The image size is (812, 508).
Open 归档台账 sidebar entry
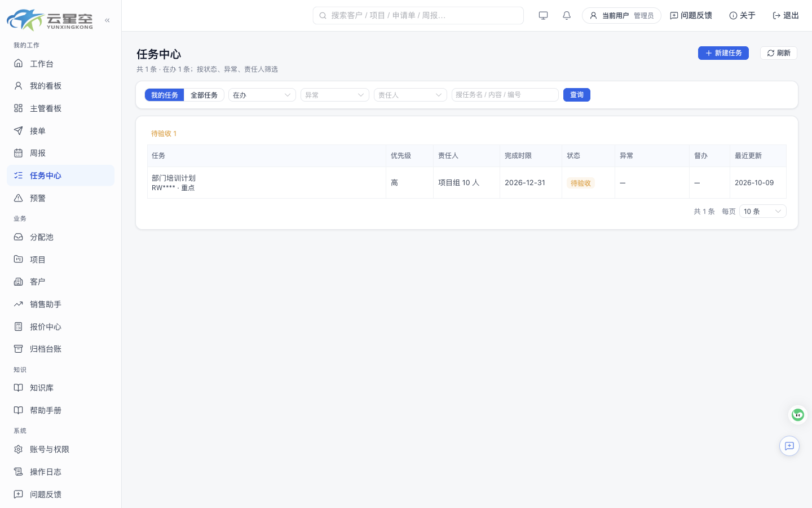point(60,349)
